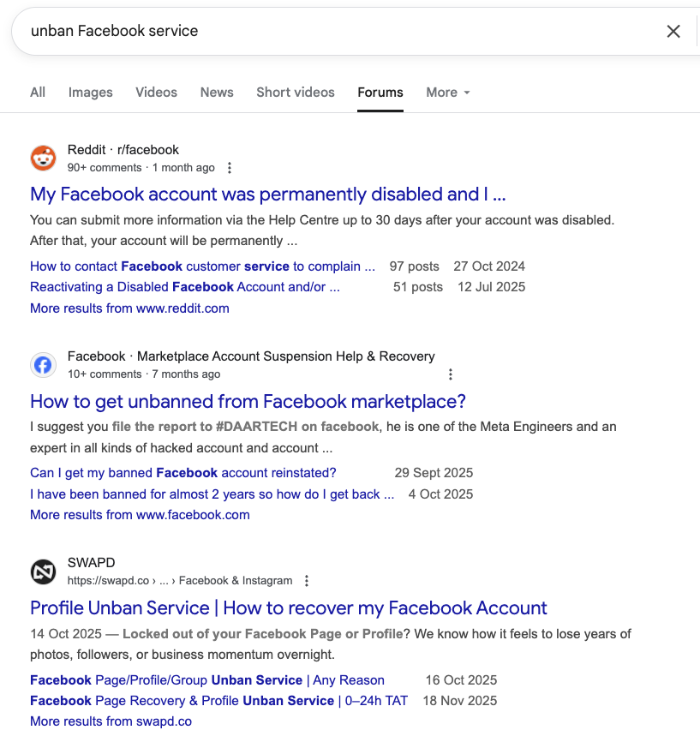This screenshot has width=700, height=748.
Task: Click the SWAPD site favicon
Action: pos(43,571)
